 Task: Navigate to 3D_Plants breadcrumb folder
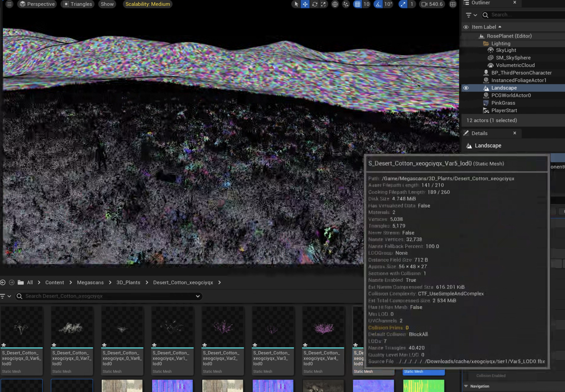tap(128, 283)
